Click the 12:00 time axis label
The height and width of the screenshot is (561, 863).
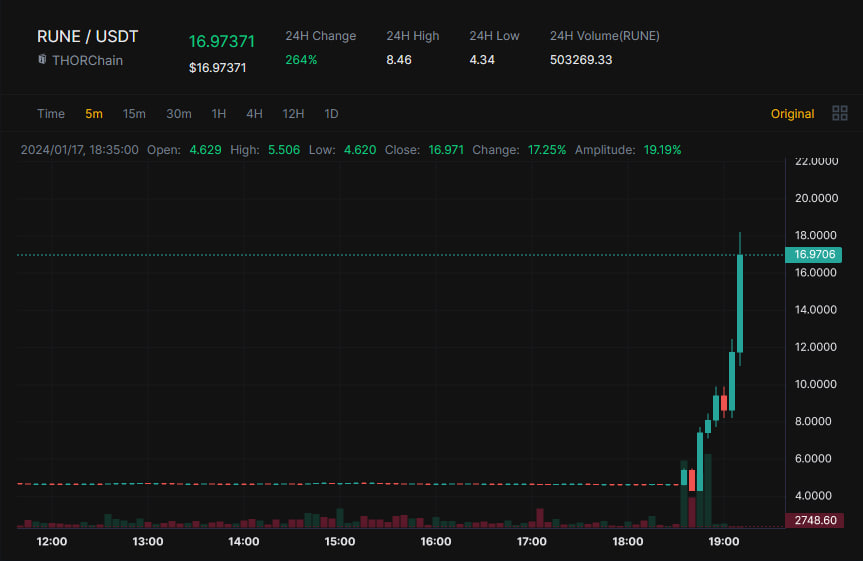[52, 542]
